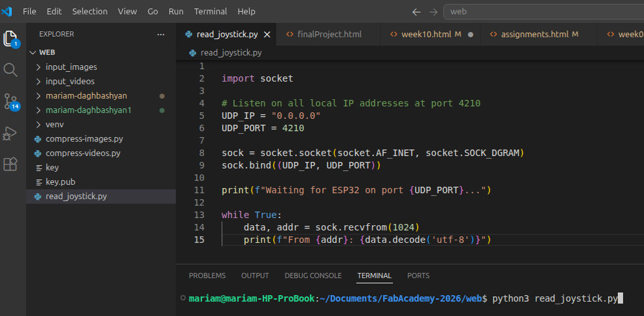Open the Search view icon
The image size is (644, 316).
tap(10, 70)
